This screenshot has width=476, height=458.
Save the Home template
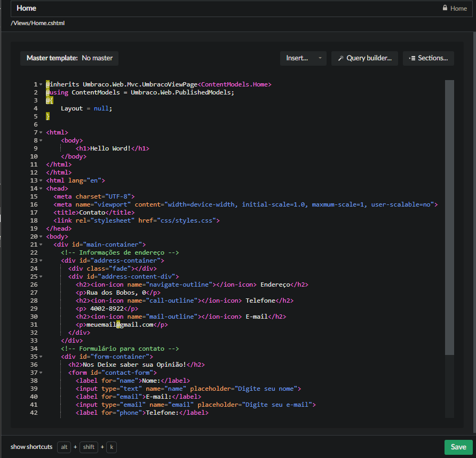(458, 447)
